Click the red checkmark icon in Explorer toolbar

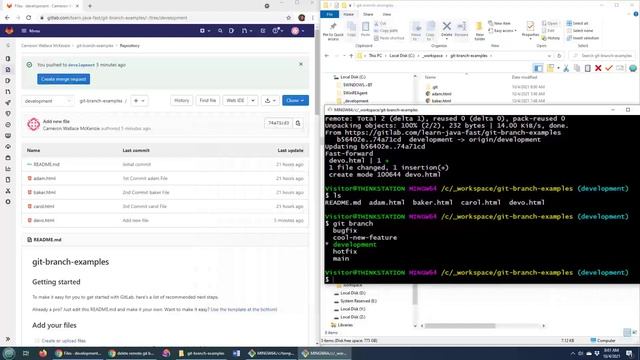click(609, 68)
